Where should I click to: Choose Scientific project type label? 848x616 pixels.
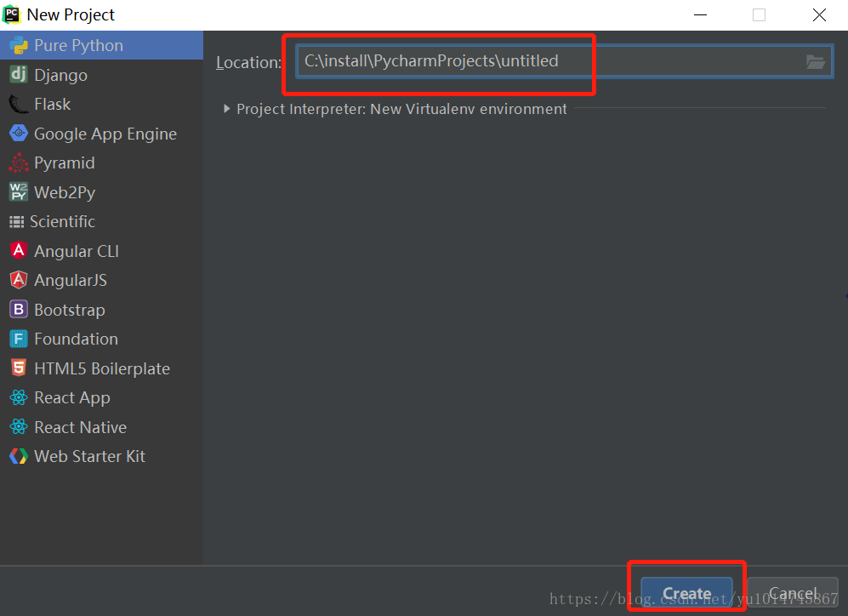click(x=63, y=221)
